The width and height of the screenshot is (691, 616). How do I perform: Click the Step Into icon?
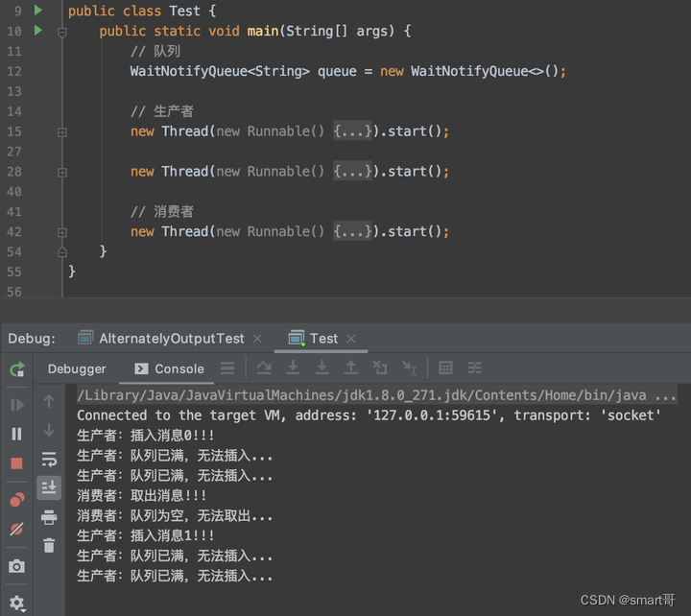293,367
